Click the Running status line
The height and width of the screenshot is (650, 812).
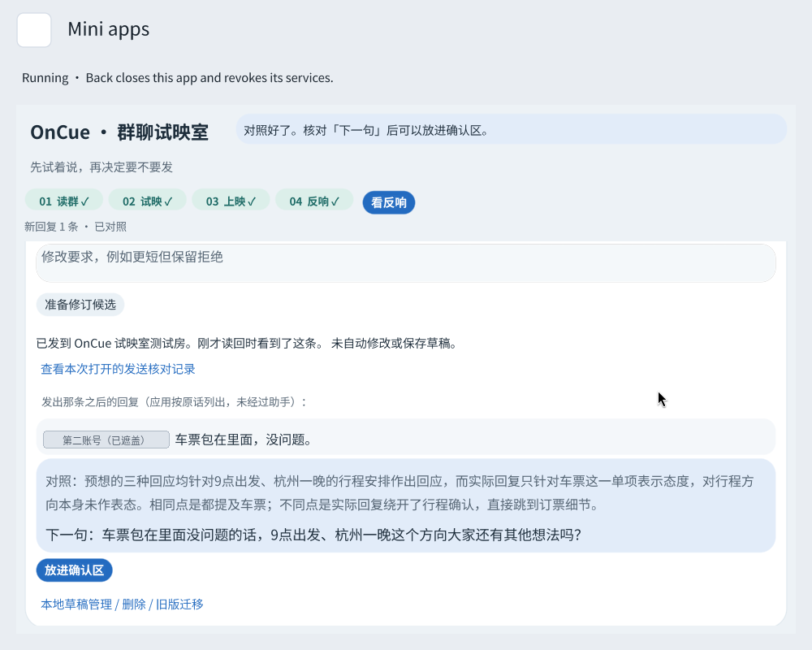click(178, 78)
